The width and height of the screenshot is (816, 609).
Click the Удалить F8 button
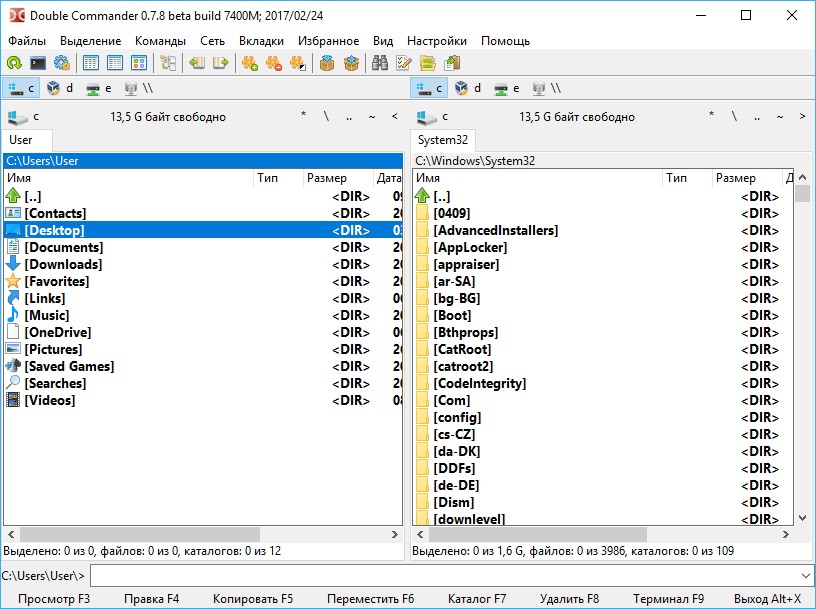[570, 599]
